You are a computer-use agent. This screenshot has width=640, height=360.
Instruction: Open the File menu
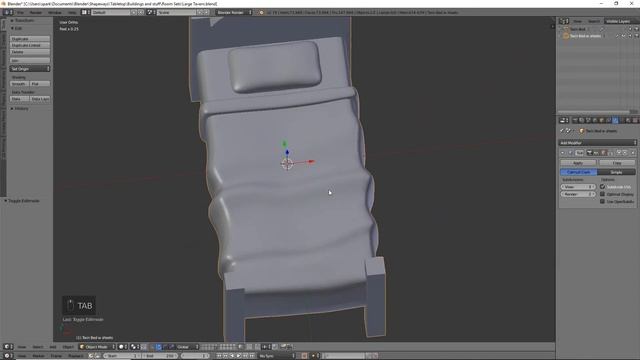(x=20, y=13)
